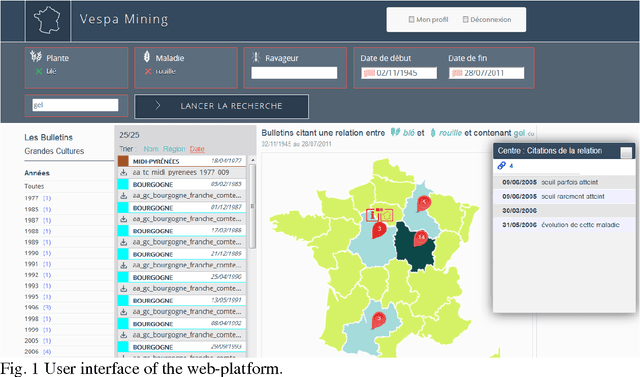Download the Bourgogne bulletin dated 08/04/1992
Viewport: 640px width, 377px height.
[123, 335]
